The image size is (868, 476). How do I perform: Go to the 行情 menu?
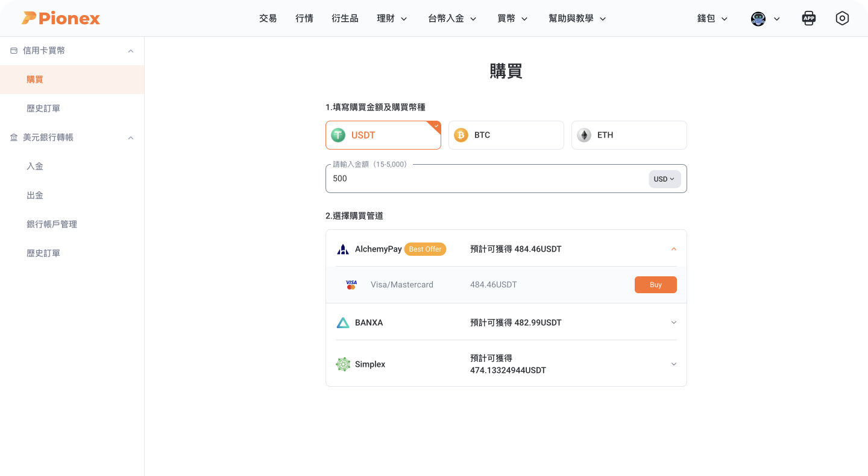coord(304,19)
